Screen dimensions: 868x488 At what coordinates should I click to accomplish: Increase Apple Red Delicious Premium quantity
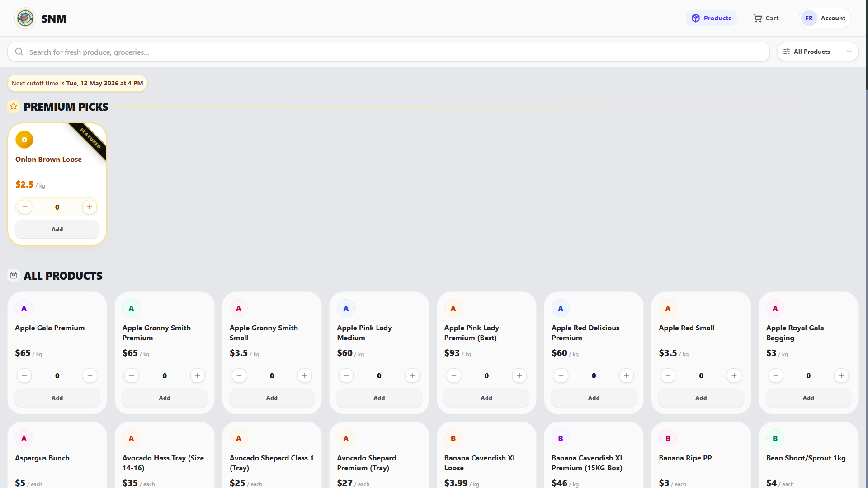[x=627, y=375]
